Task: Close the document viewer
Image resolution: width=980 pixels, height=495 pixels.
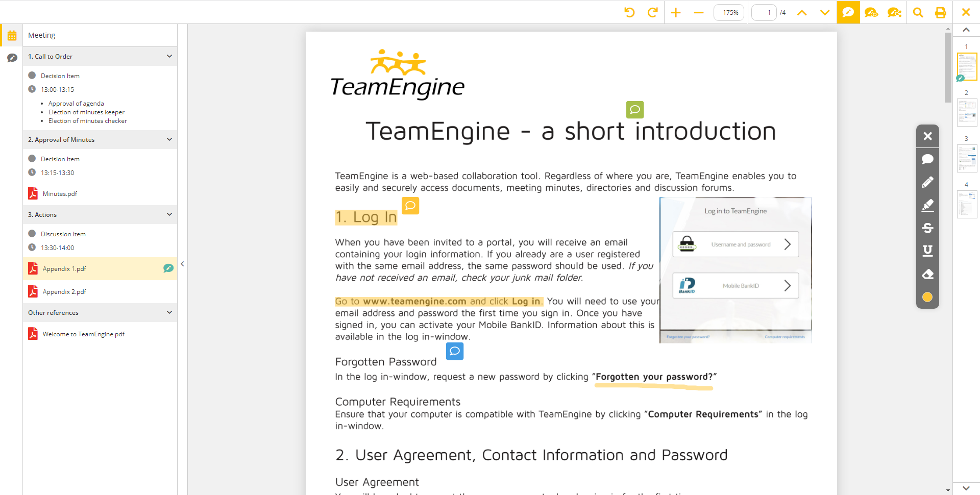Action: [966, 12]
